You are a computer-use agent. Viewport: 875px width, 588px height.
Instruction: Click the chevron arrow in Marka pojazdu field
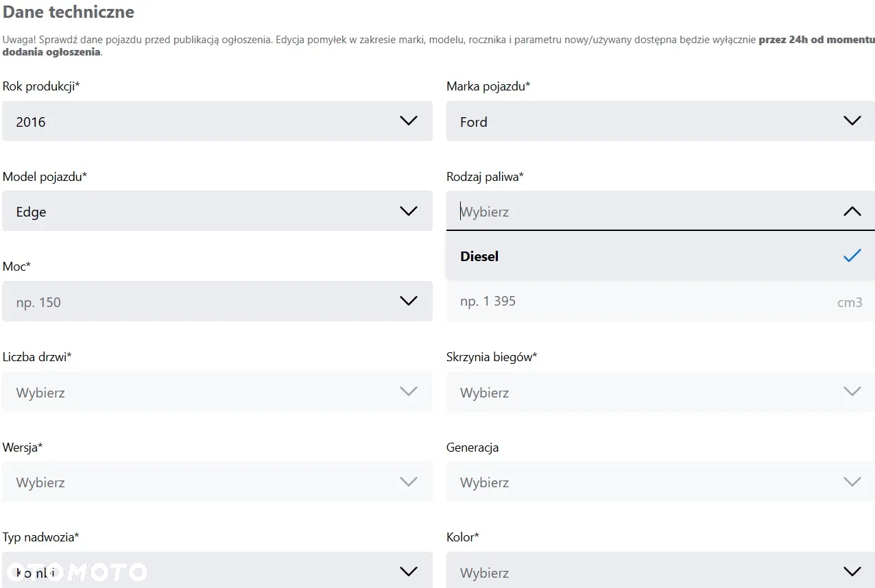pos(852,121)
